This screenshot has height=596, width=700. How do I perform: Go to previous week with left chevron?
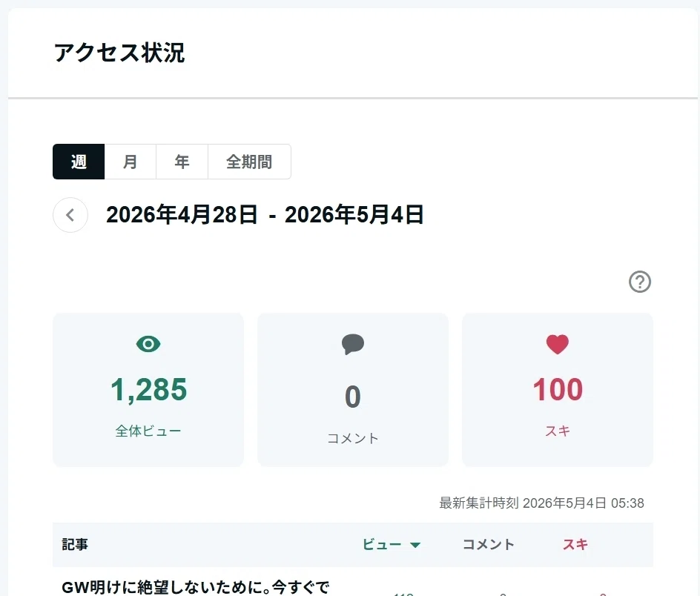(70, 215)
